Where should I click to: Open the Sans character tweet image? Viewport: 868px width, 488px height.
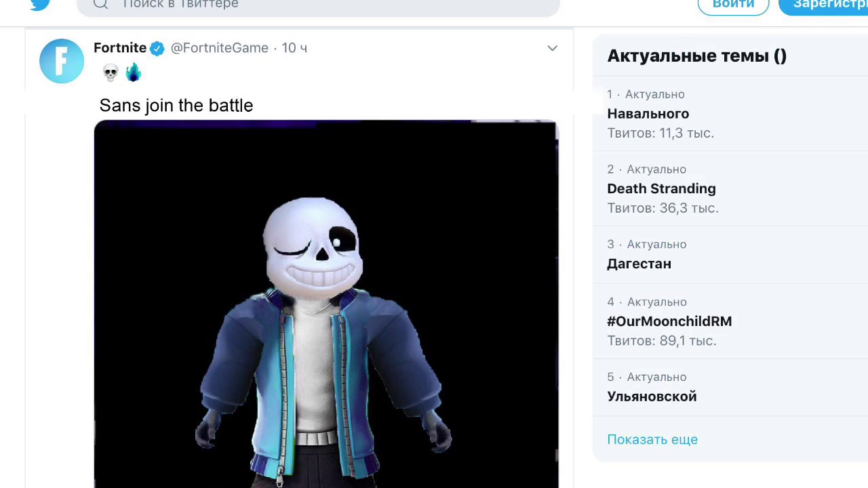[x=326, y=304]
